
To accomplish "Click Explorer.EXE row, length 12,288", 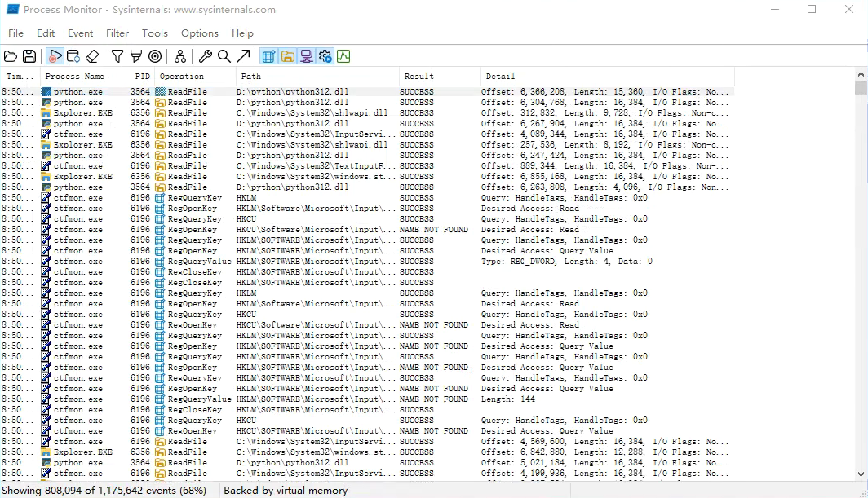I will (x=368, y=452).
